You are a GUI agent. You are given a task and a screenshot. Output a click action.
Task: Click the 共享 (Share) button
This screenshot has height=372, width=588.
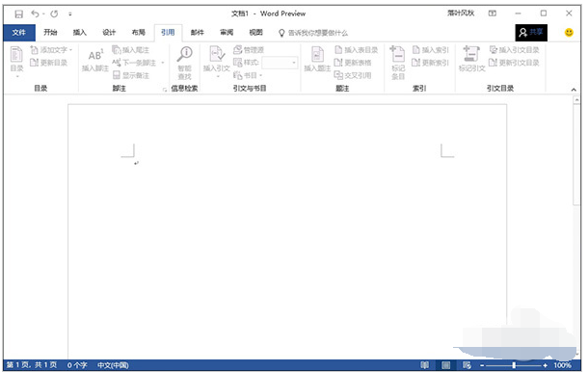[531, 33]
